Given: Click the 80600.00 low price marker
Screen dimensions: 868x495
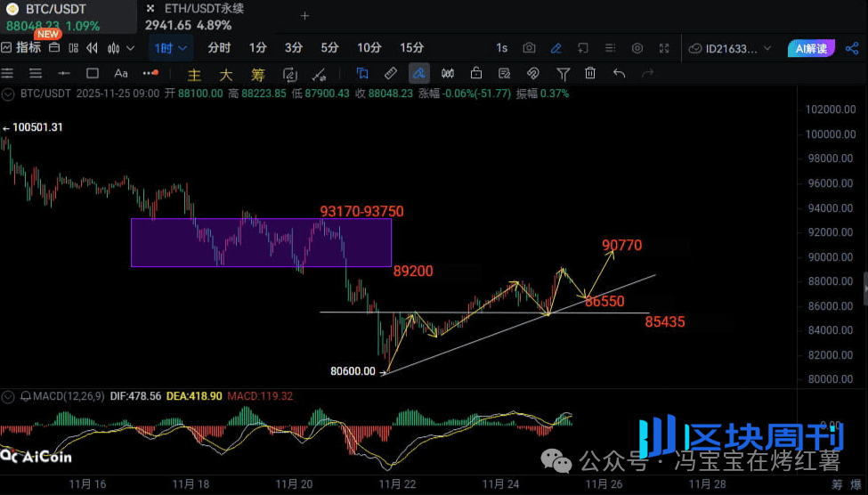Looking at the screenshot, I should (x=357, y=371).
